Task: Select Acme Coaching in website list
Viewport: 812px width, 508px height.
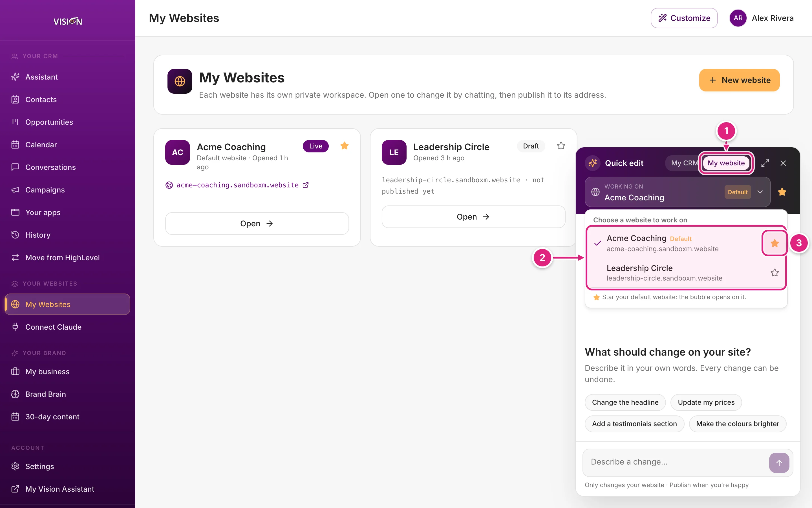Action: pyautogui.click(x=674, y=243)
